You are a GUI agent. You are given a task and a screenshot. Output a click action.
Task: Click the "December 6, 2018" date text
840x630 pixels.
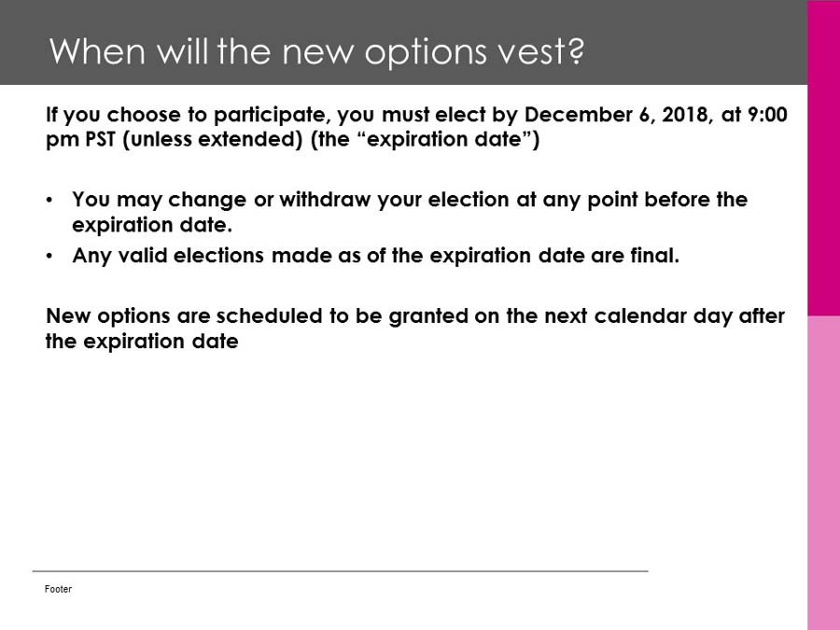pyautogui.click(x=606, y=116)
